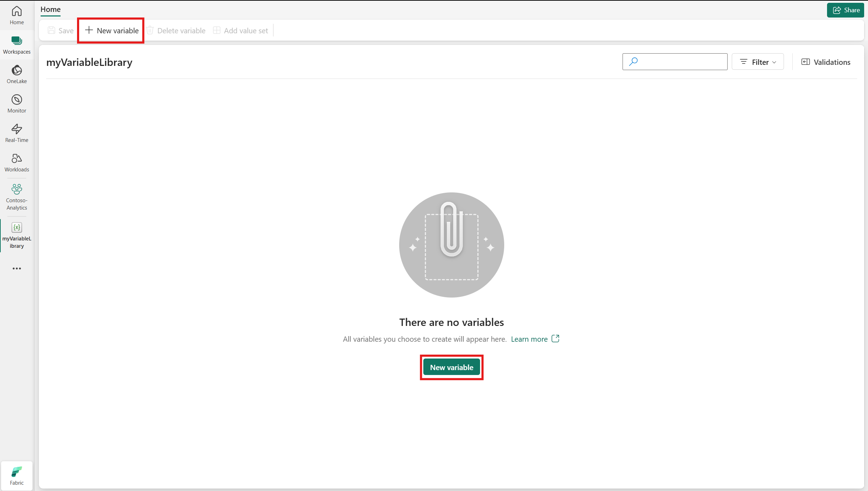
Task: Open the Learn more link
Action: 529,339
